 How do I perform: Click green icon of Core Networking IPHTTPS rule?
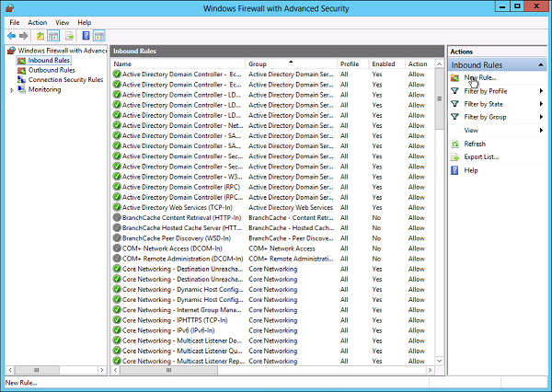point(117,320)
